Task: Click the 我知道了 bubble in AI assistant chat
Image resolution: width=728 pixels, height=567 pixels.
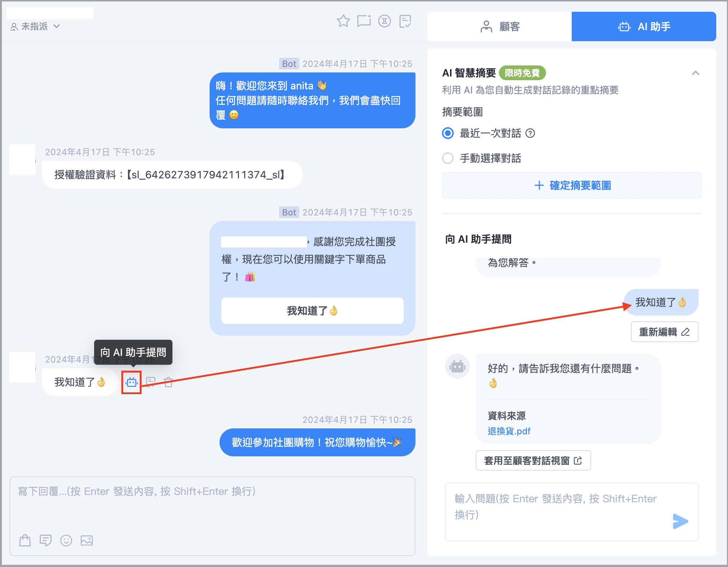Action: tap(661, 302)
